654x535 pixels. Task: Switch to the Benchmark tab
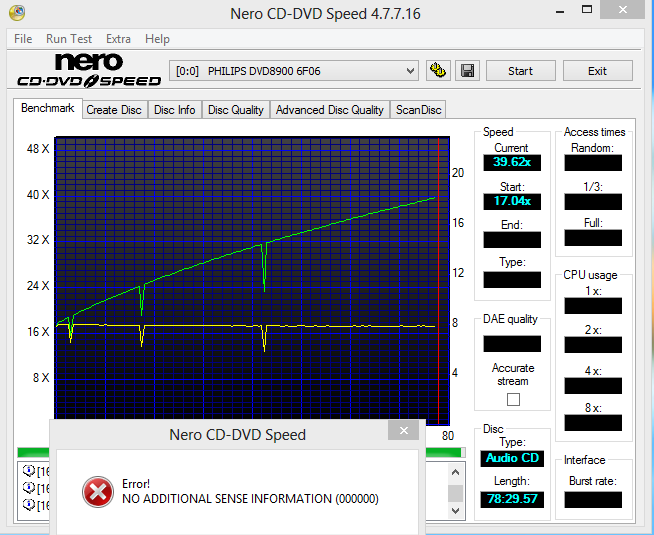(48, 108)
